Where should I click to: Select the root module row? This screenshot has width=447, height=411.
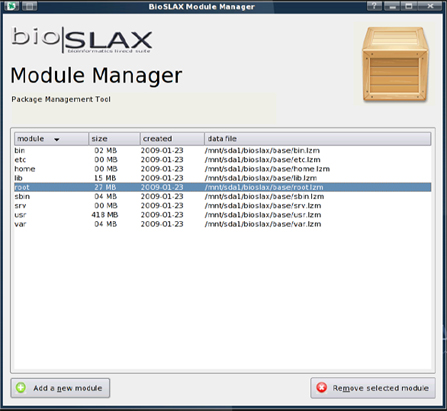222,187
